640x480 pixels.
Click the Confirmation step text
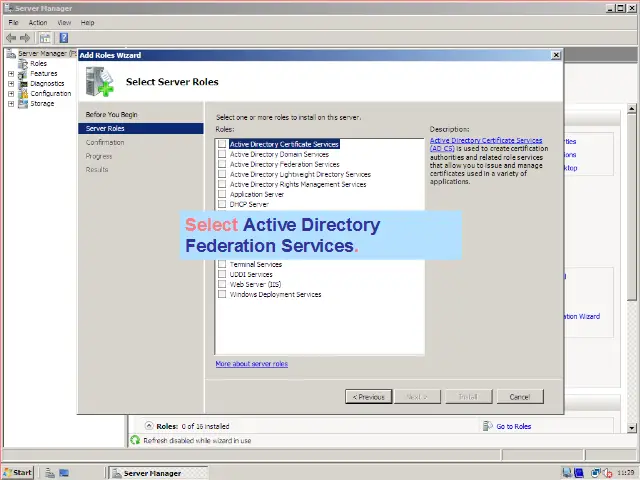pos(105,142)
